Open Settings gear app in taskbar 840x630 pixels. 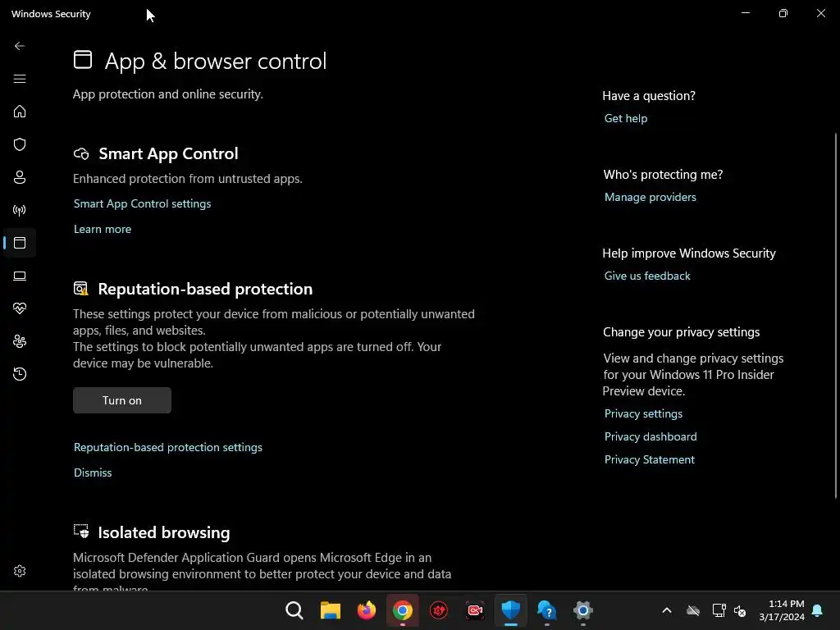(x=583, y=610)
